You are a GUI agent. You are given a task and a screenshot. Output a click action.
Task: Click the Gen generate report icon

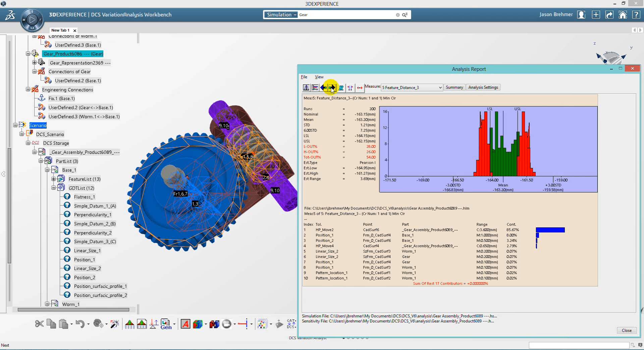(166, 324)
